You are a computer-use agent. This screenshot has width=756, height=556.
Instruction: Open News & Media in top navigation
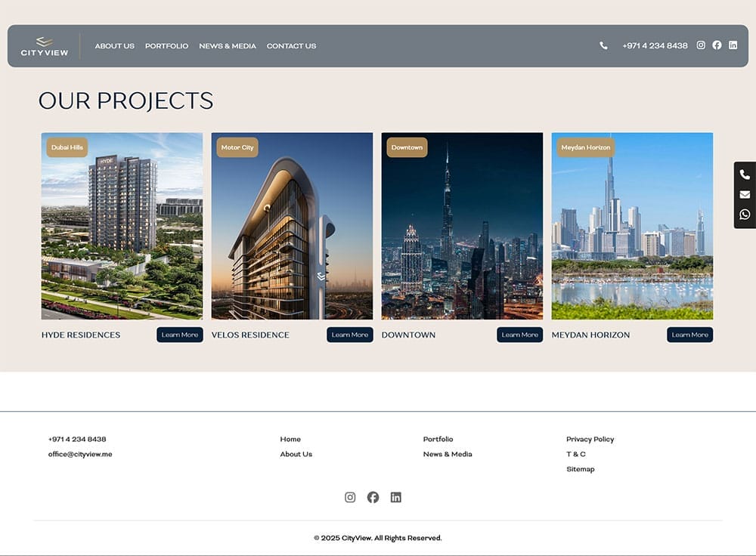(x=228, y=46)
